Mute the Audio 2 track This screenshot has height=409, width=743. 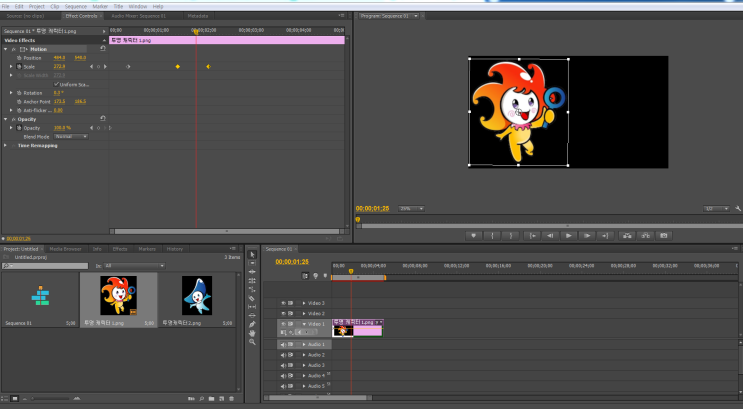click(284, 354)
